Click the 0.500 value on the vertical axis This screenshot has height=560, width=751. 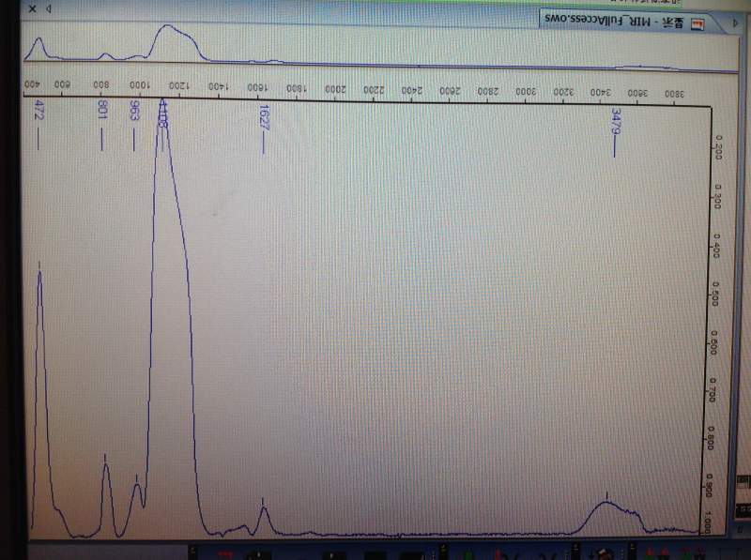[x=715, y=294]
